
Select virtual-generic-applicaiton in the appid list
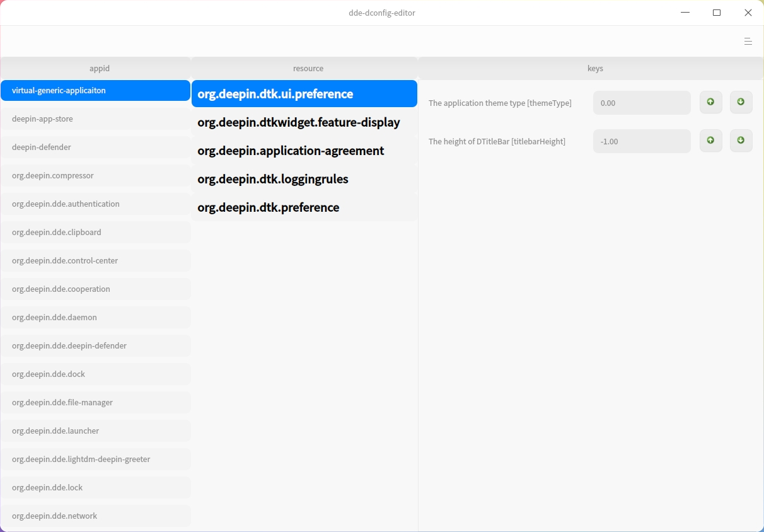tap(95, 91)
